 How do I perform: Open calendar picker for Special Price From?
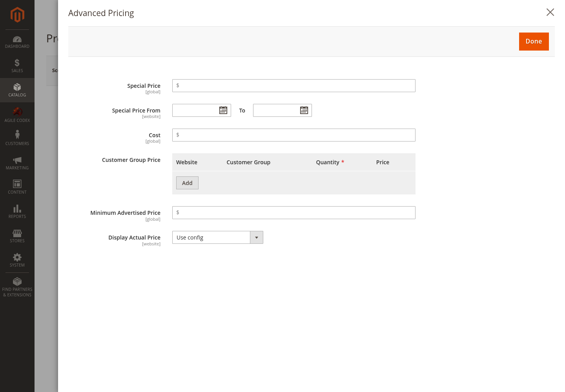pos(223,111)
